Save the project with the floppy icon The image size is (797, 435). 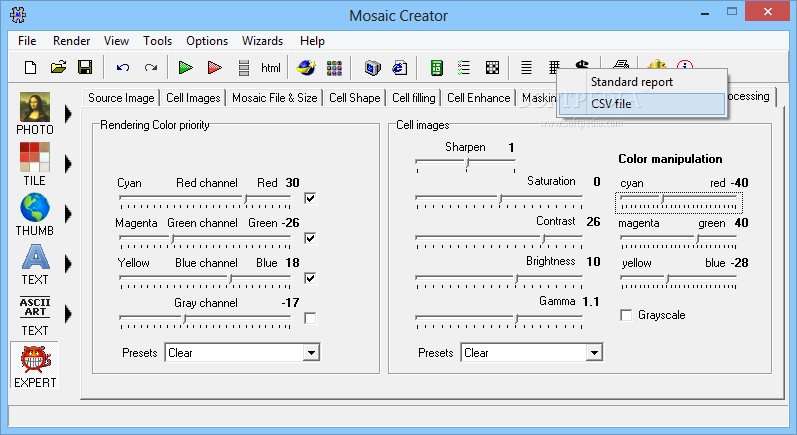coord(85,68)
